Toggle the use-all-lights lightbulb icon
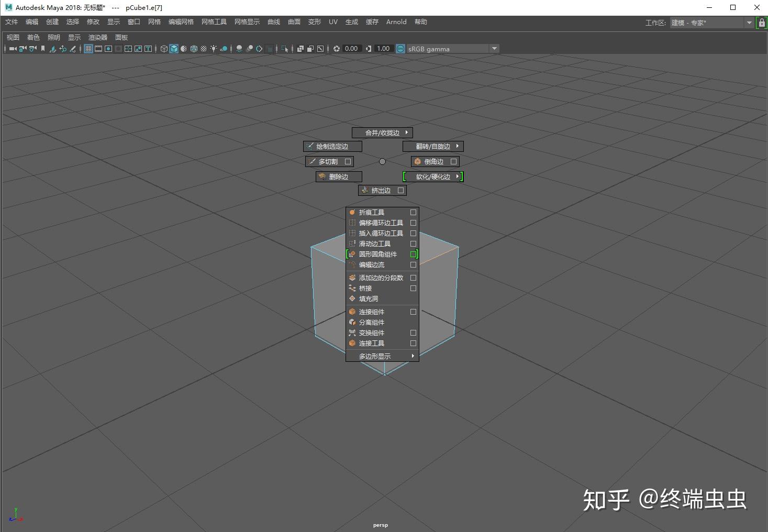Screen dimensions: 768x532 coord(213,48)
